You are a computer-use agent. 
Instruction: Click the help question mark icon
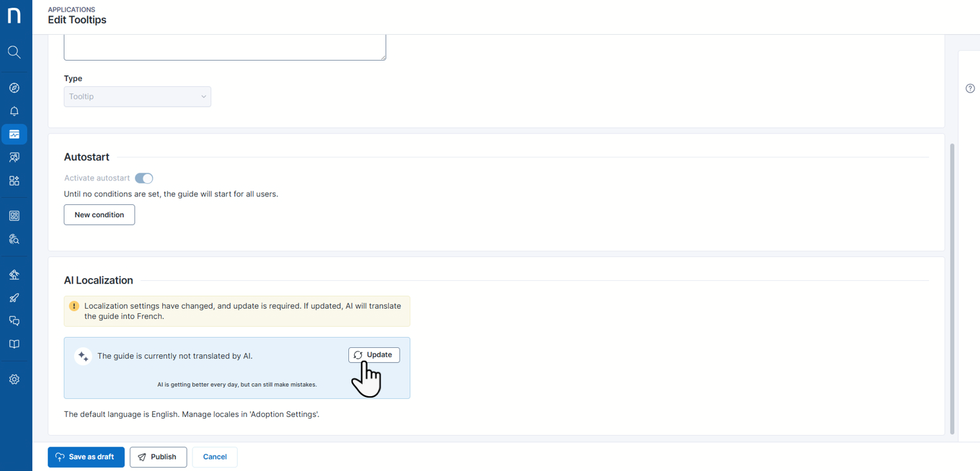pos(970,88)
